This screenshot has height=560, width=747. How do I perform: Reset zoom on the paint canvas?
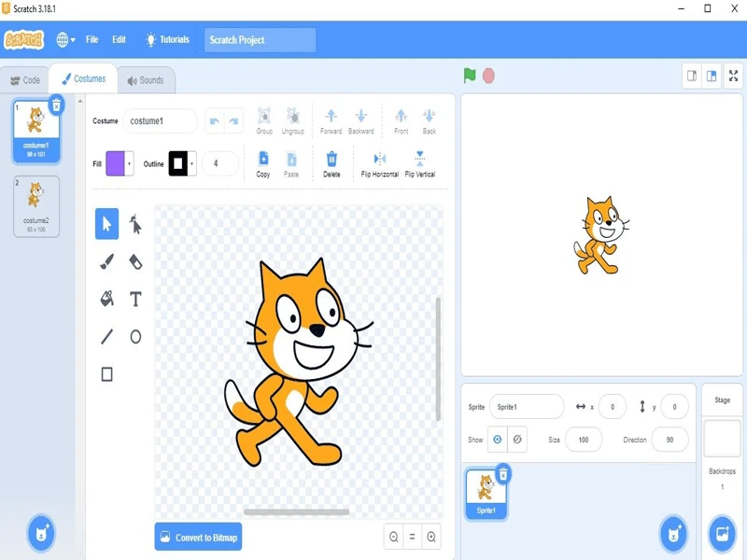pos(412,538)
